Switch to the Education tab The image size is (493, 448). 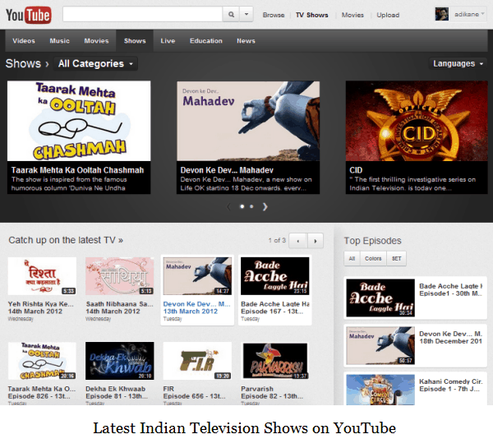205,40
